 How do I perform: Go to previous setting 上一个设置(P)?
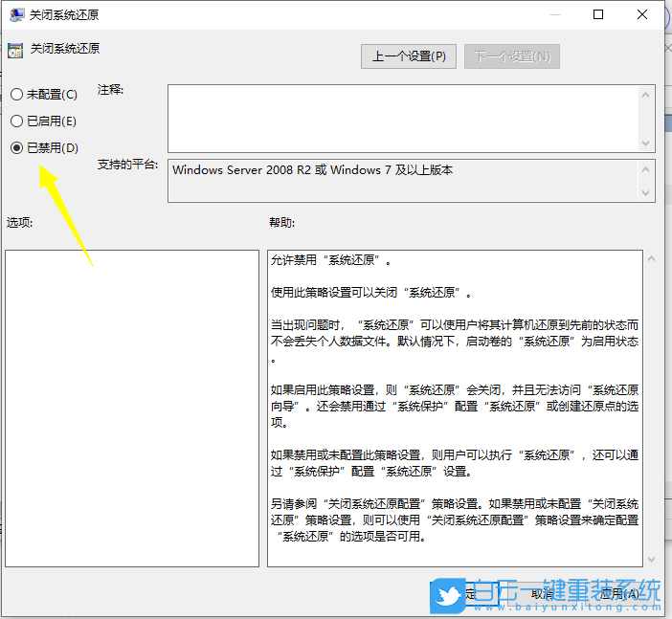tap(409, 56)
